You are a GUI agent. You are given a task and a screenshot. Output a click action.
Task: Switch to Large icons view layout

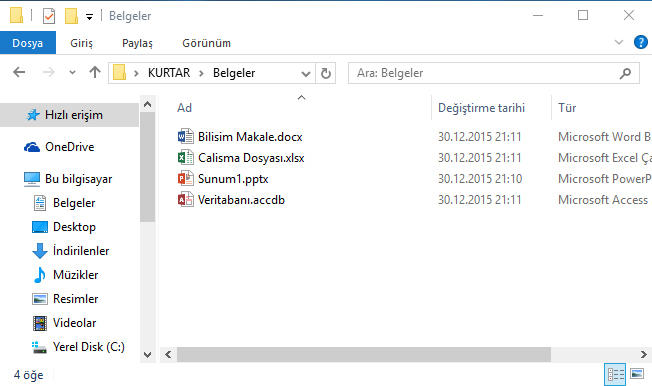coord(637,374)
